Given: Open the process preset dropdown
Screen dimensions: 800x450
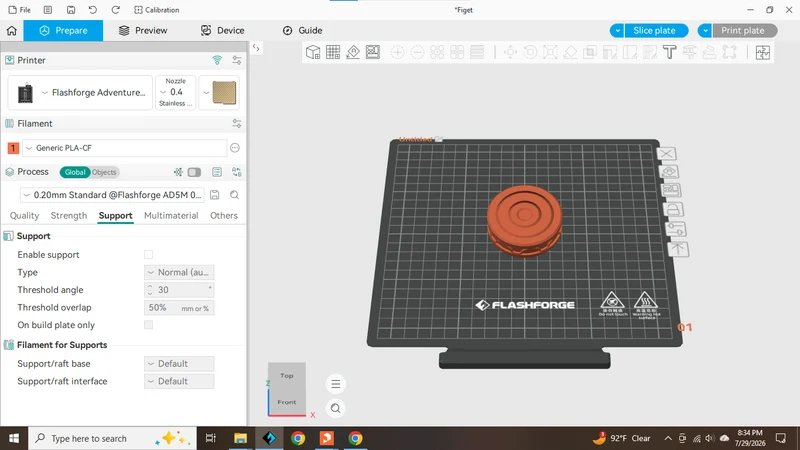Looking at the screenshot, I should pos(112,195).
